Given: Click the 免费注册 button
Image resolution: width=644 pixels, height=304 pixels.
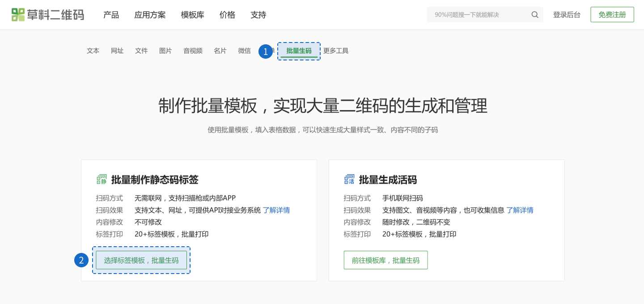Looking at the screenshot, I should (x=612, y=15).
